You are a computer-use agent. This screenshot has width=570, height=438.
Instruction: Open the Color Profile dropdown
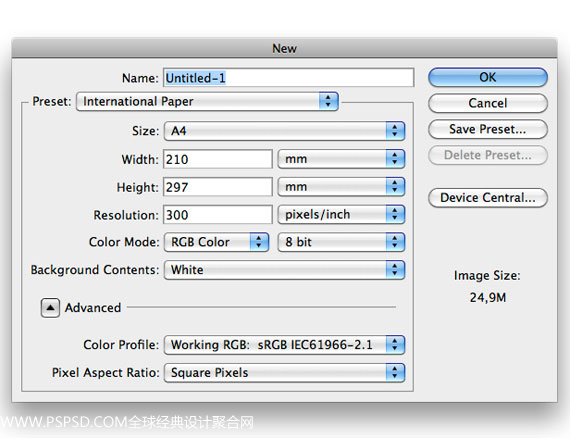pos(284,345)
